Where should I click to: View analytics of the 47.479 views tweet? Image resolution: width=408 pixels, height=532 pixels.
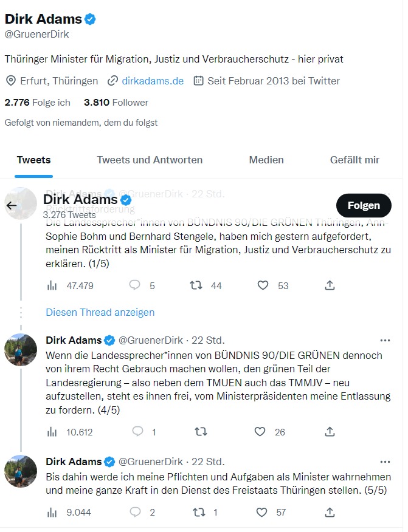click(52, 285)
